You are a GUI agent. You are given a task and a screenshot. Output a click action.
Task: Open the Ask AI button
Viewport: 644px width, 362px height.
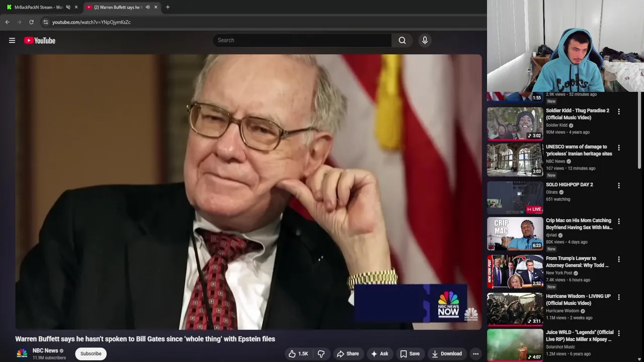click(x=379, y=353)
